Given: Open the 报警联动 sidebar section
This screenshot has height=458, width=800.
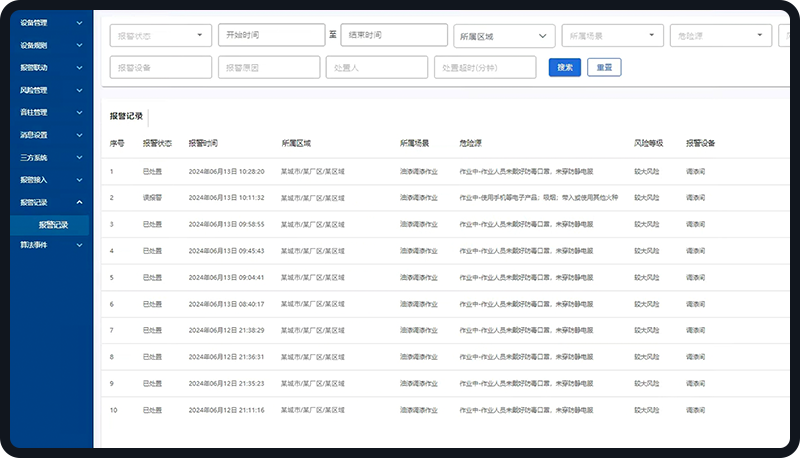Looking at the screenshot, I should point(50,68).
